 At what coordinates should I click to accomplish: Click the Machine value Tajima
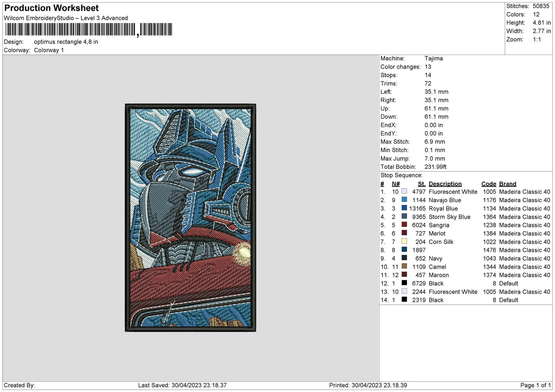(434, 58)
